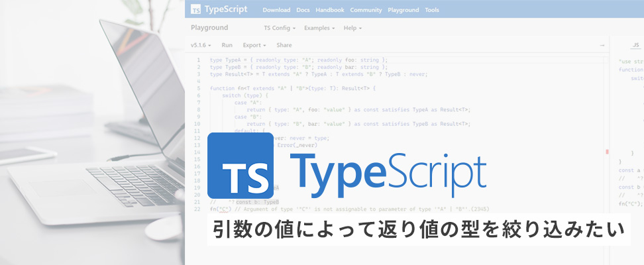Open the v5.1.6 version selector
The image size is (644, 265).
[201, 45]
